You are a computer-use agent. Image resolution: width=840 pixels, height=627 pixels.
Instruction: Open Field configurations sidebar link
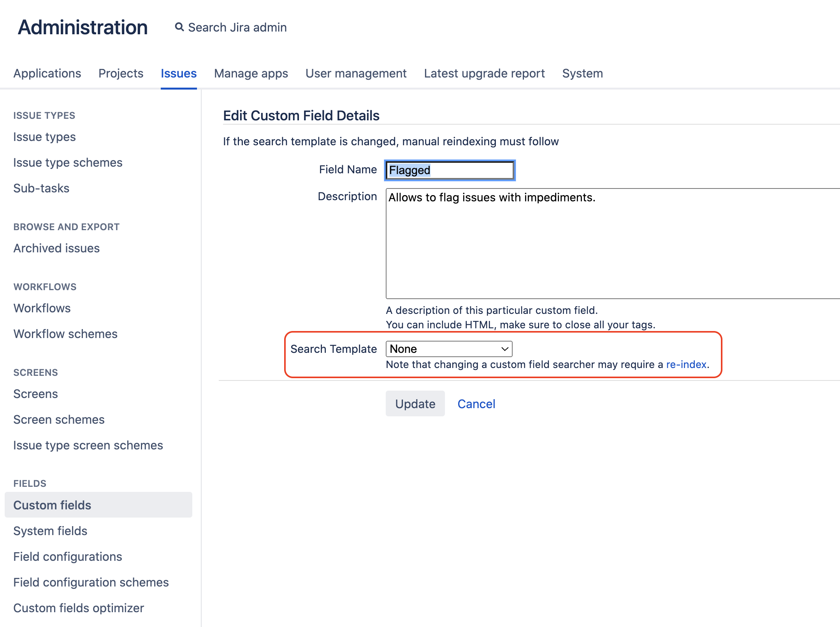tap(68, 557)
